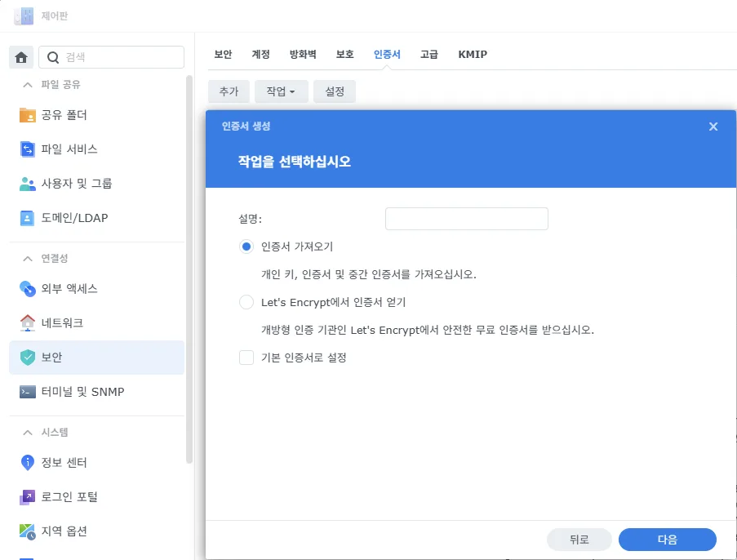Select 사용자 및 그룹 users icon
The width and height of the screenshot is (737, 560).
pyautogui.click(x=28, y=184)
